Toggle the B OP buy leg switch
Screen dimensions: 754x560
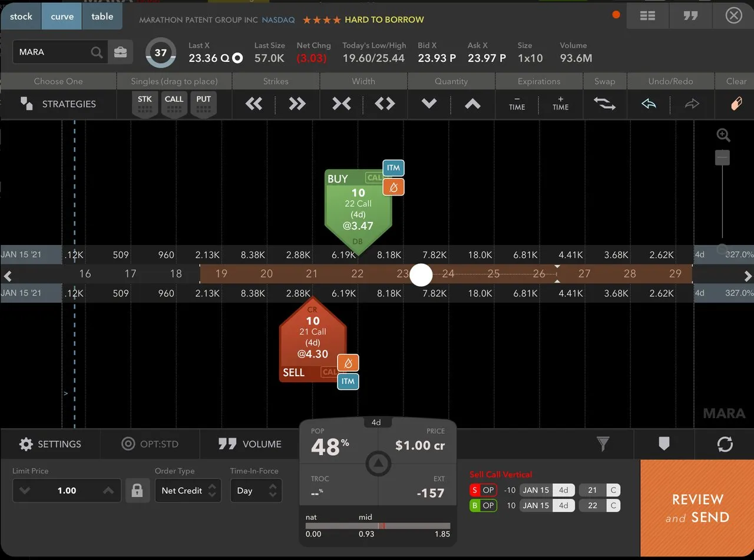click(483, 505)
